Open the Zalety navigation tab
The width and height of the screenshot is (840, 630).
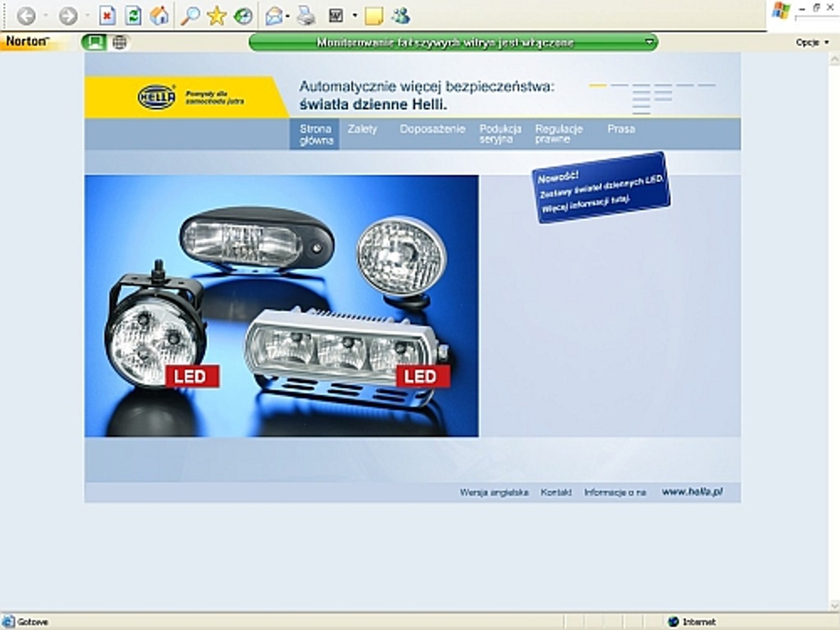click(x=362, y=130)
